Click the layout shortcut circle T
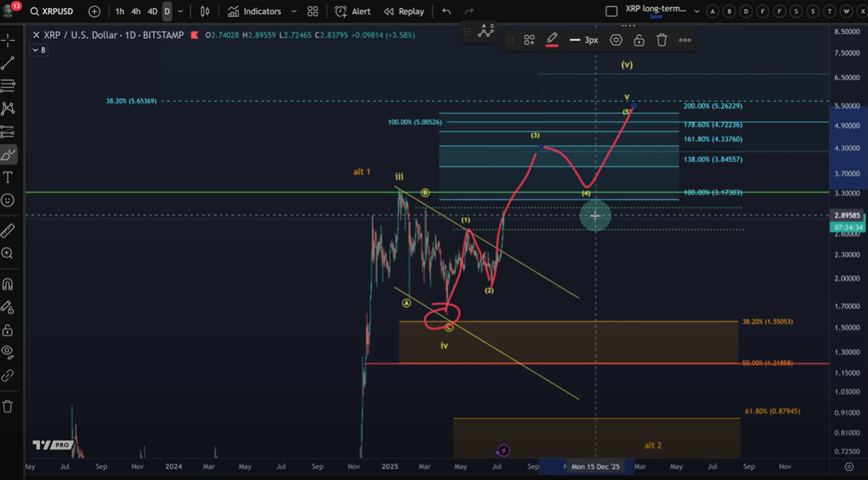This screenshot has height=480, width=868. click(829, 11)
